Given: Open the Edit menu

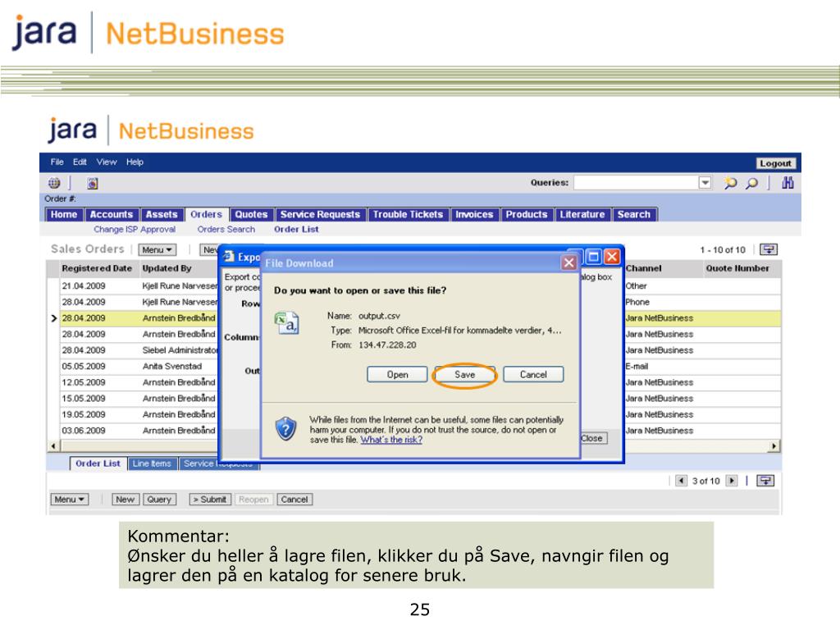Looking at the screenshot, I should point(80,162).
